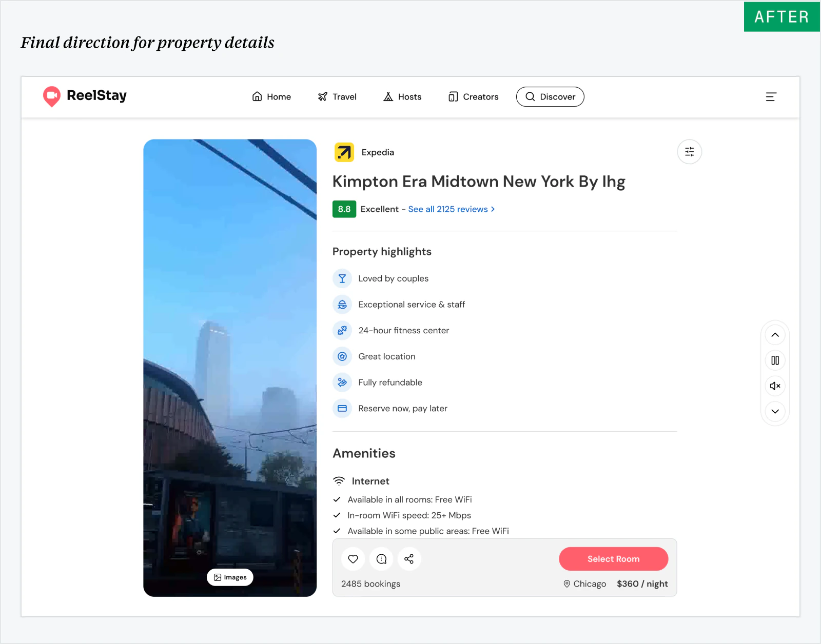Click the 8.8 rating badge
Viewport: 821px width, 644px height.
coord(344,209)
